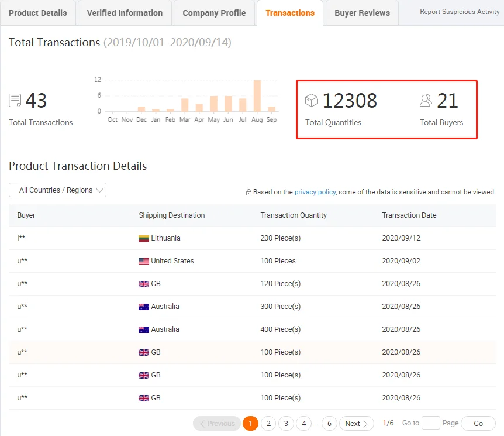Viewport: 504px width, 436px height.
Task: Click the Total Buyers people icon
Action: pos(426,101)
